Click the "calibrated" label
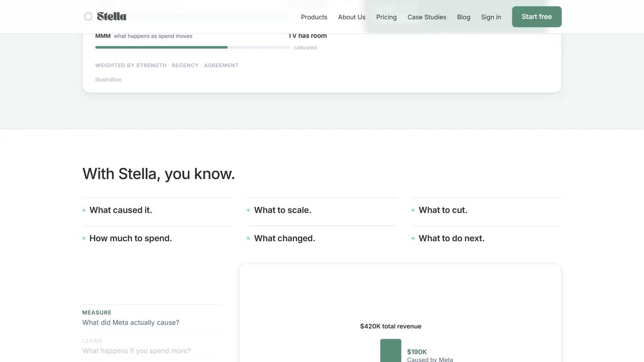 305,47
